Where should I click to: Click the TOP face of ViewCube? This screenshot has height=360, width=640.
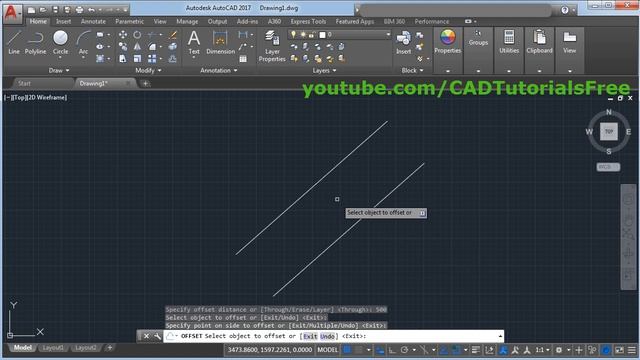609,131
